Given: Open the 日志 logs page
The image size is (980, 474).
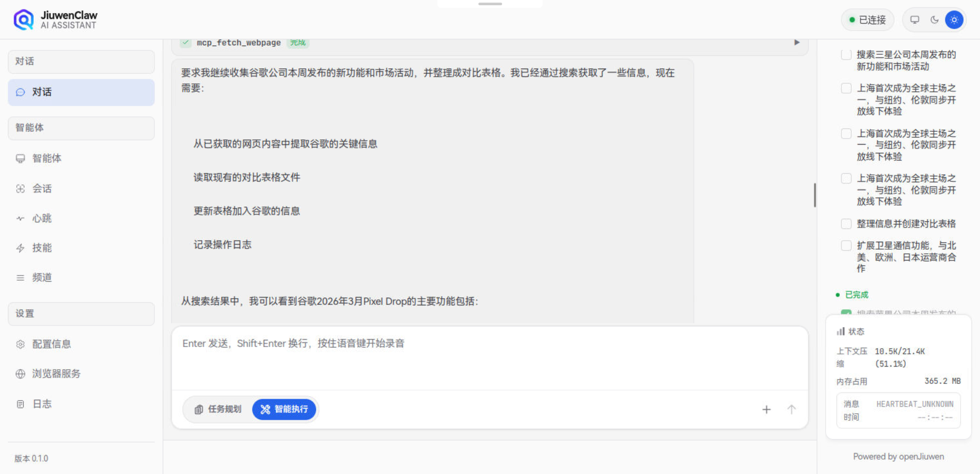Looking at the screenshot, I should pyautogui.click(x=81, y=404).
